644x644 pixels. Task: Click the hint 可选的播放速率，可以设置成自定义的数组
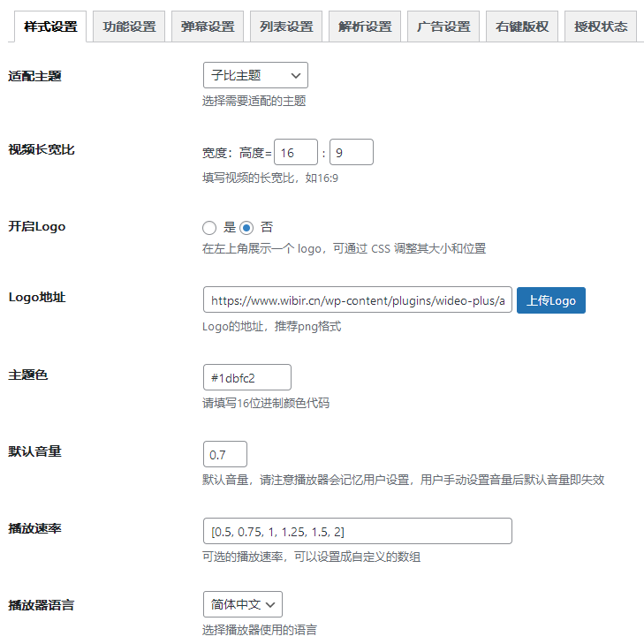tap(311, 557)
